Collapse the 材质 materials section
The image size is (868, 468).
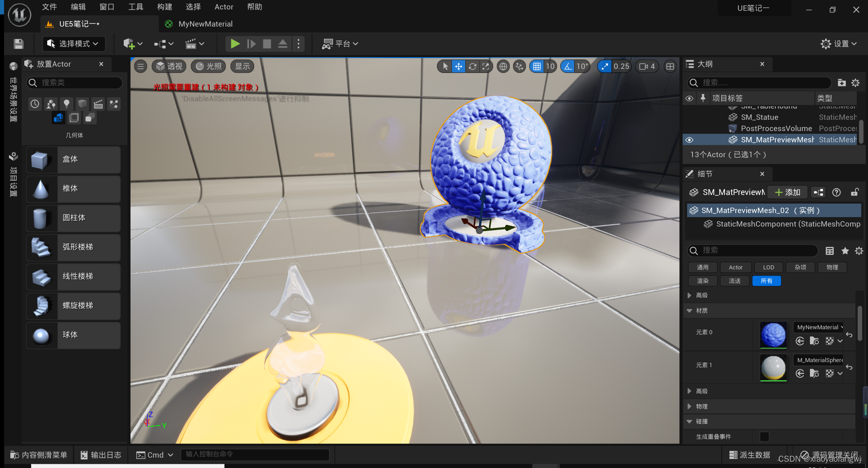tap(689, 311)
